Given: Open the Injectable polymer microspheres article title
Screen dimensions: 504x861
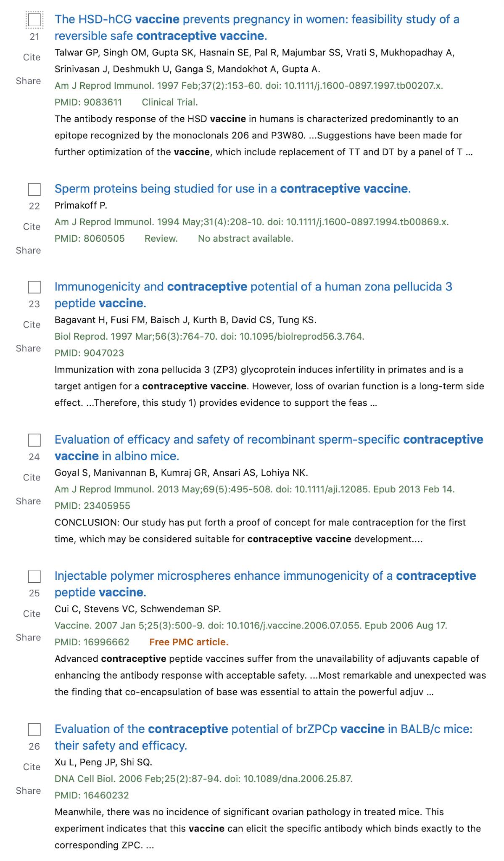Looking at the screenshot, I should 265,584.
